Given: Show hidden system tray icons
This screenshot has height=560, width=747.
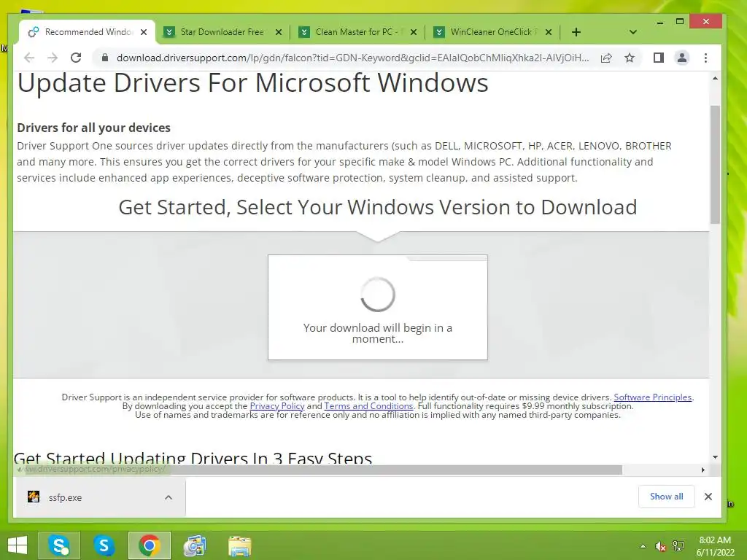Looking at the screenshot, I should [x=643, y=546].
